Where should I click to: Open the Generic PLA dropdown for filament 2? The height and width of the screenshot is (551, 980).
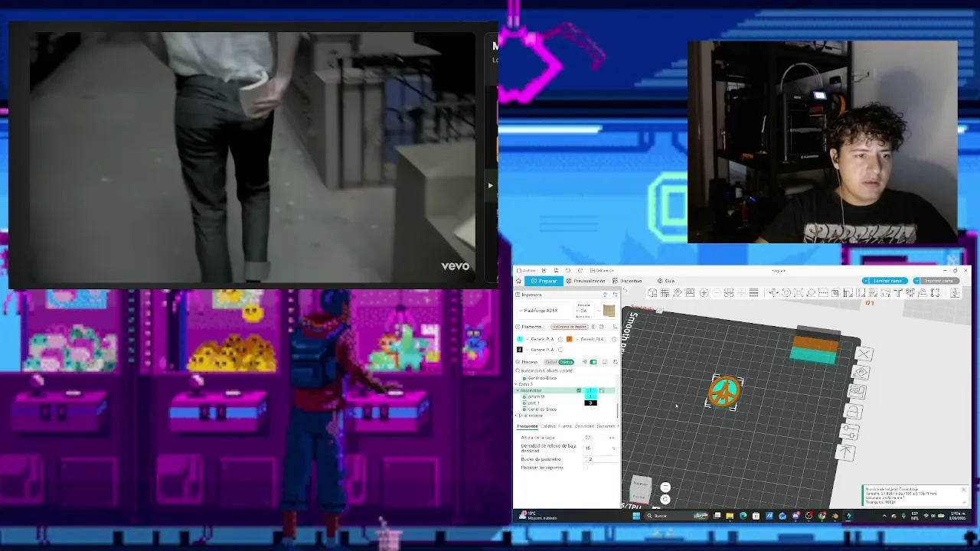[x=592, y=339]
